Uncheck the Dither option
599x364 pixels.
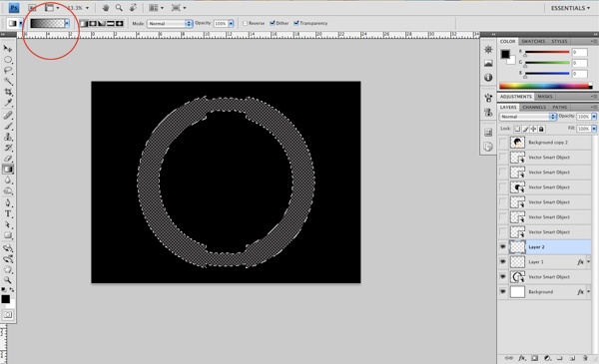tap(272, 23)
